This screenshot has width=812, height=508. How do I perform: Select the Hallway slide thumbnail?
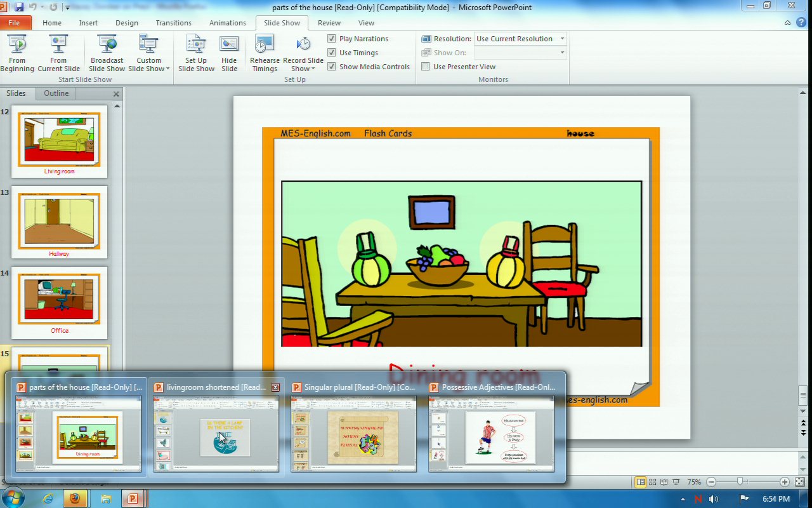[59, 222]
